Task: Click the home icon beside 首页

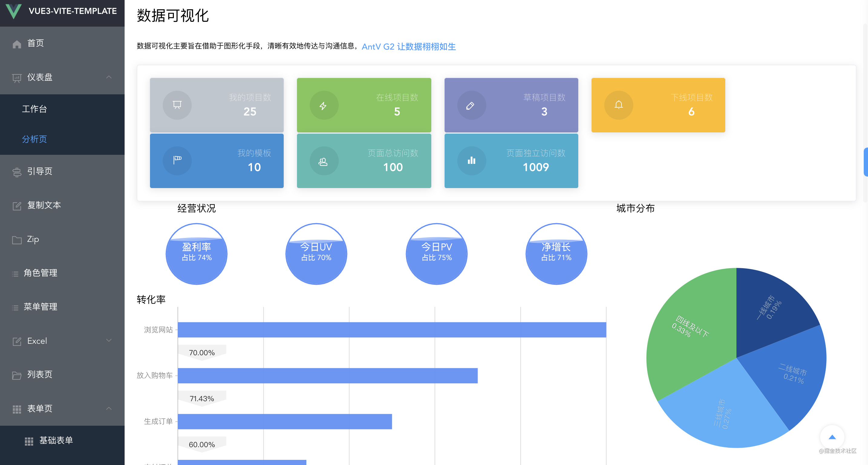Action: [17, 44]
